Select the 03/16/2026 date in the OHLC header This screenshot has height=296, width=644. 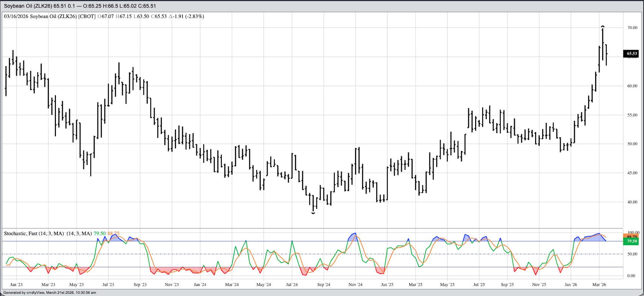click(x=16, y=16)
